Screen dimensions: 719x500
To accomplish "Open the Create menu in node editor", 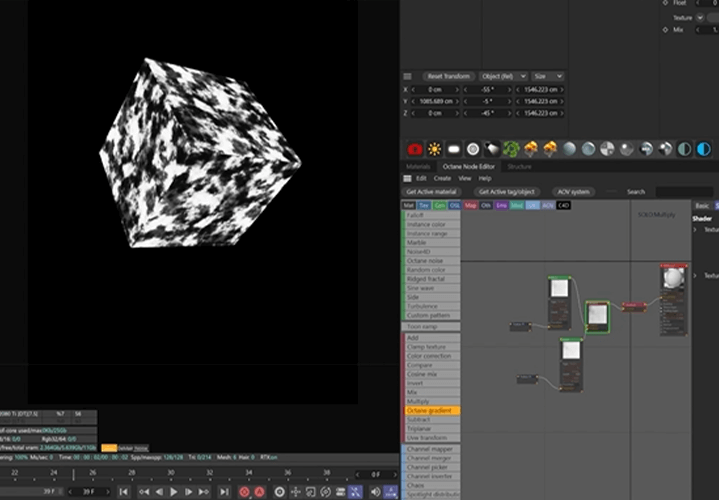I will pos(442,178).
